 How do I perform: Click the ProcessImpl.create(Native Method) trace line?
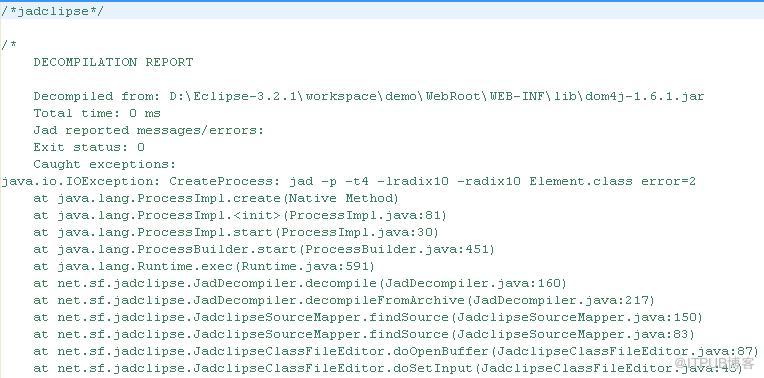click(216, 198)
